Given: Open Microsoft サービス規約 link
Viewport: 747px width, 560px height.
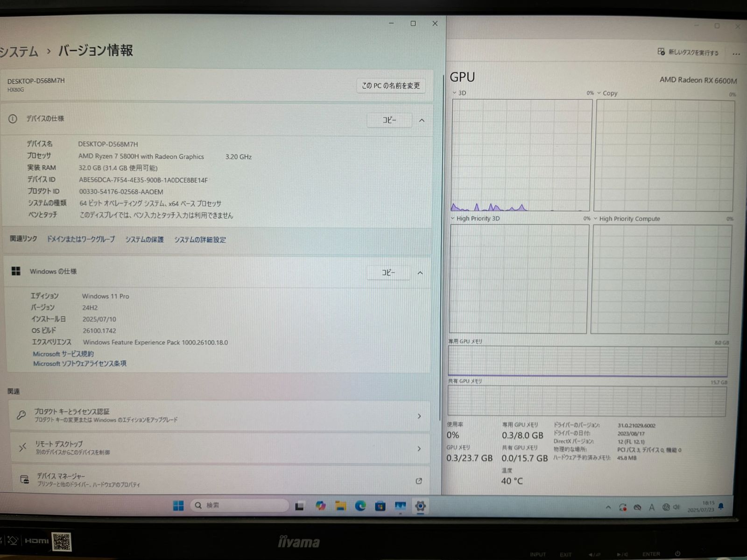Looking at the screenshot, I should [x=63, y=354].
